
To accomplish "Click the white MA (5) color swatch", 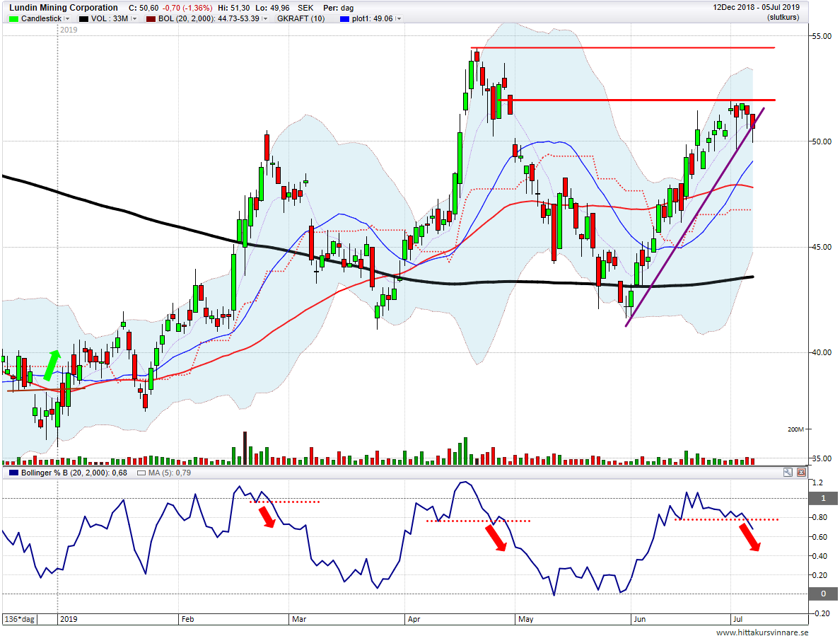I will click(x=141, y=473).
